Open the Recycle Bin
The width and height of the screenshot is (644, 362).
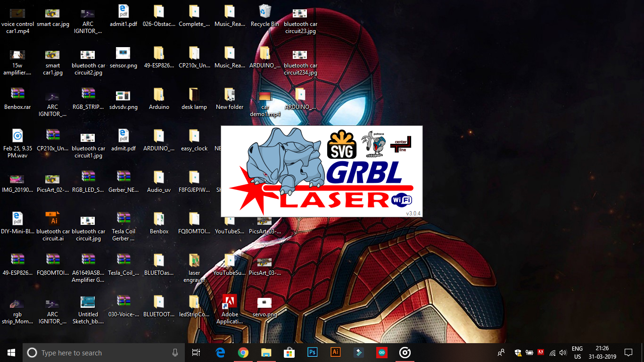pos(264,14)
